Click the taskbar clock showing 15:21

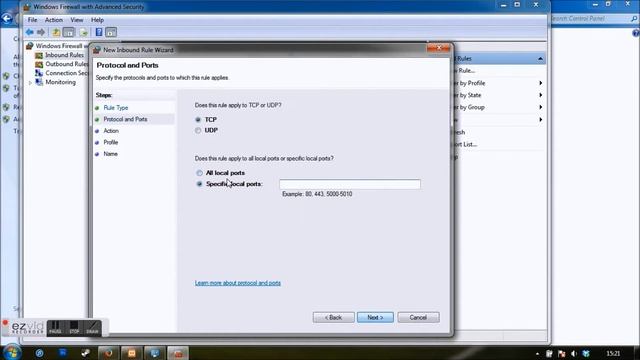point(613,353)
